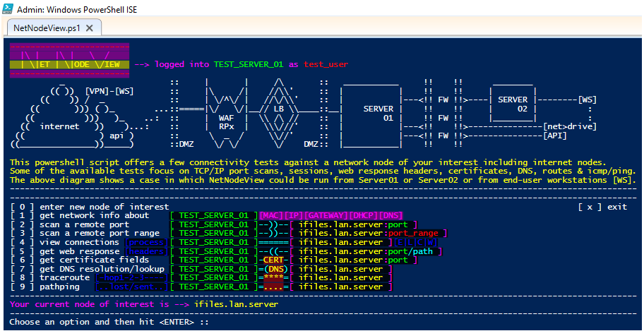Click the (DNS) label in DNS lookup row

pos(276,269)
